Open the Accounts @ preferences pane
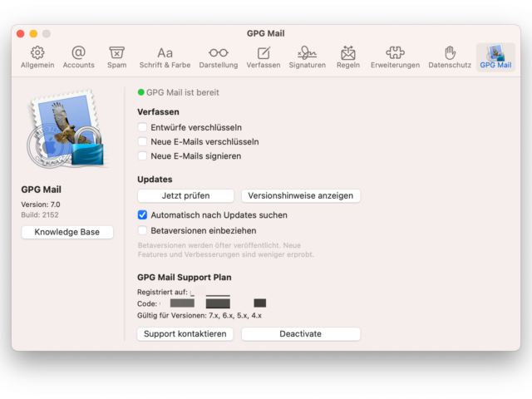Image resolution: width=532 pixels, height=399 pixels. coord(78,57)
